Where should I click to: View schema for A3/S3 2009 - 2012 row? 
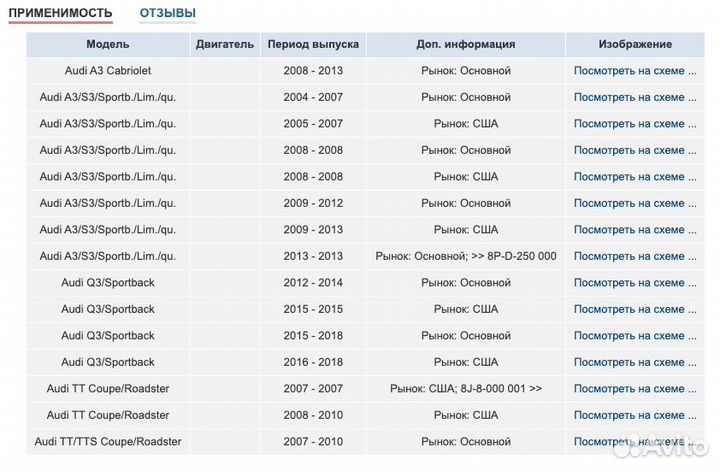click(635, 203)
